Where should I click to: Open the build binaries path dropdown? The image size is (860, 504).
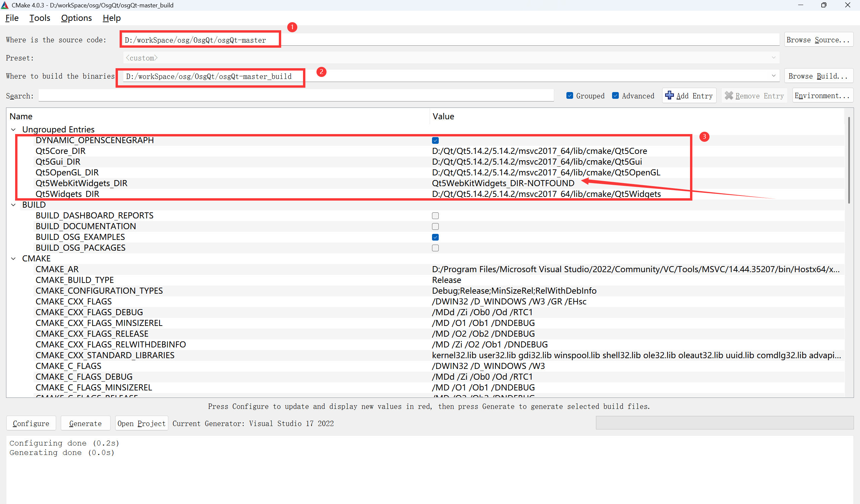point(773,76)
